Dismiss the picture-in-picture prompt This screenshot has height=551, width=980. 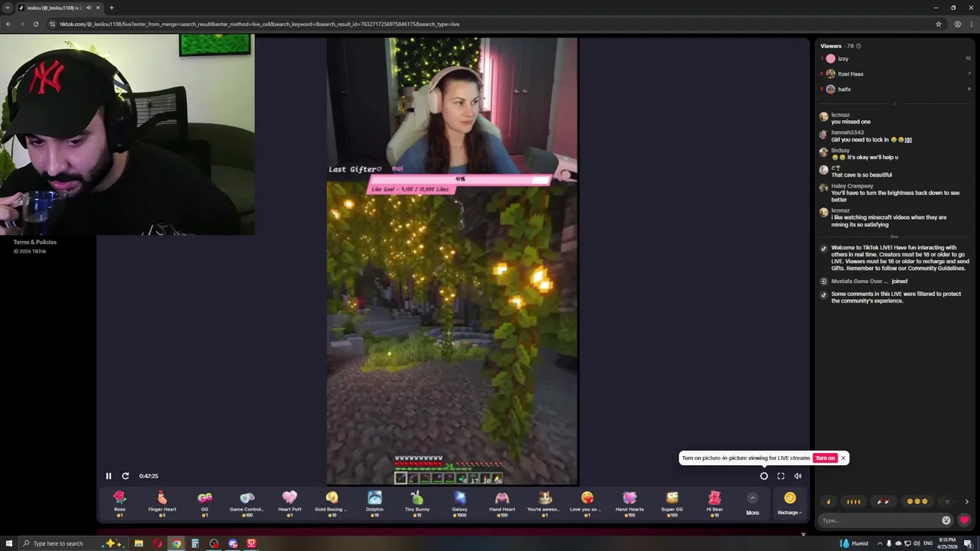pyautogui.click(x=843, y=458)
